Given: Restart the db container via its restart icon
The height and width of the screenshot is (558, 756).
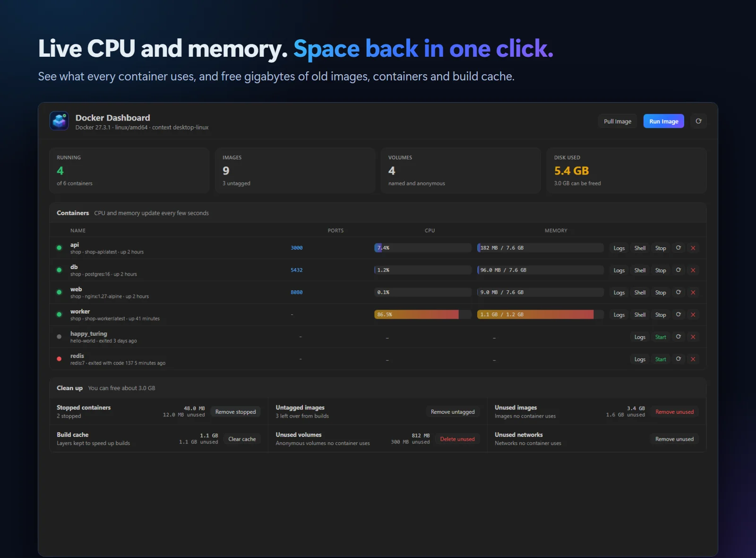Looking at the screenshot, I should coord(678,270).
